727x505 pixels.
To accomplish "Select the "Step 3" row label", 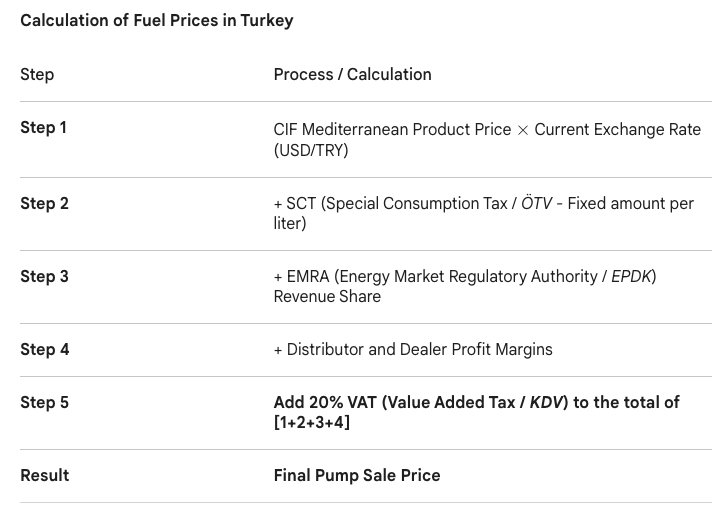I will pyautogui.click(x=44, y=277).
